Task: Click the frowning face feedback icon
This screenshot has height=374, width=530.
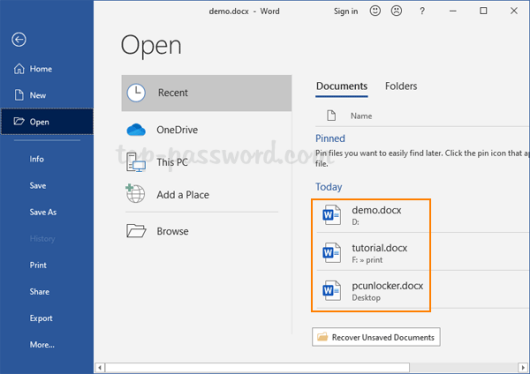Action: (396, 11)
